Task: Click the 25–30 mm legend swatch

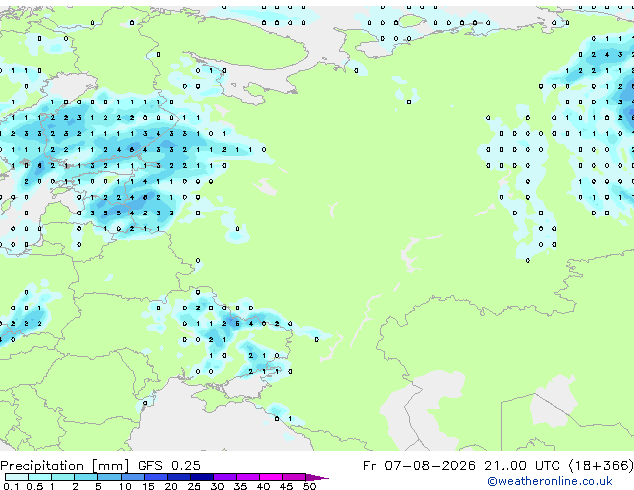Action: coord(202,477)
